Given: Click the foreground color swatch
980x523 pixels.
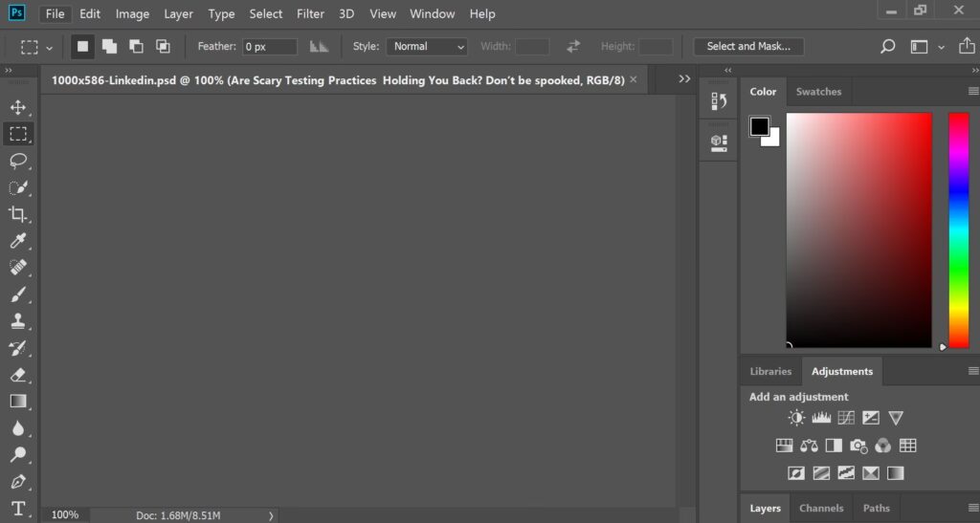Looking at the screenshot, I should click(x=759, y=126).
